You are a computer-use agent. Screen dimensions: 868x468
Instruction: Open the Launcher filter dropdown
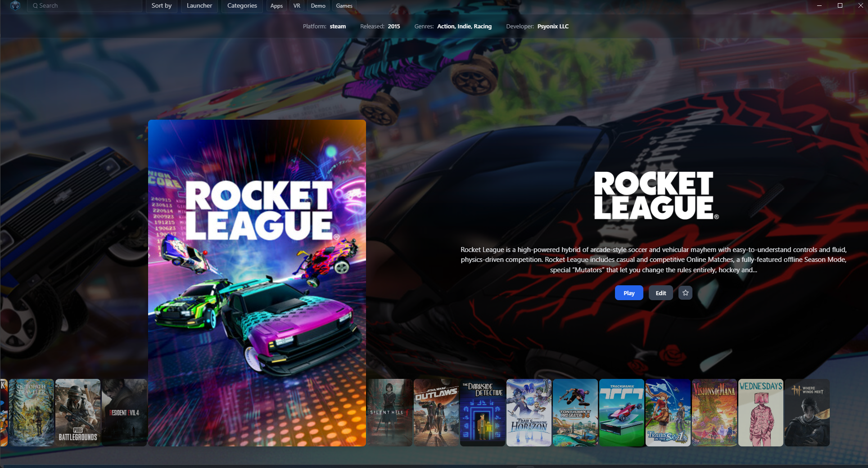tap(199, 6)
